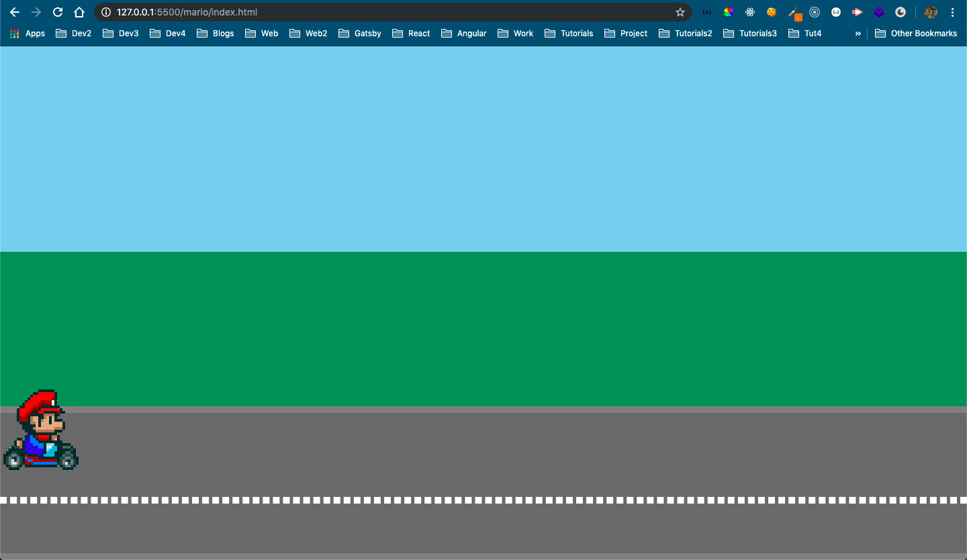The height and width of the screenshot is (560, 967).
Task: Open the React bookmarks folder
Action: [x=411, y=33]
